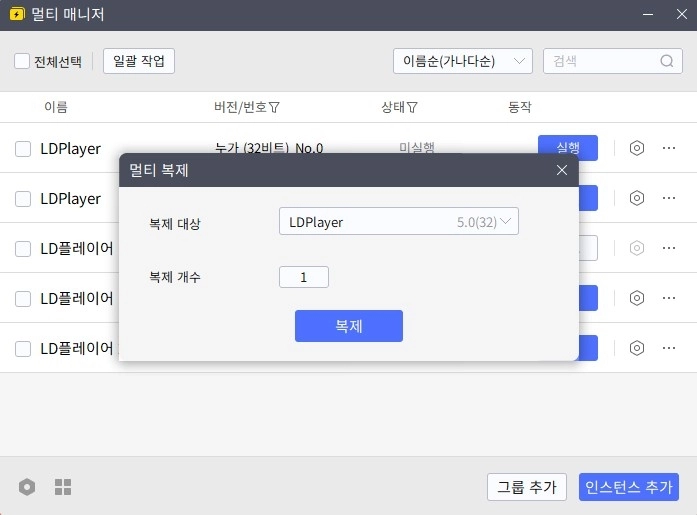Open the 이름순(가나다순) sort dropdown
This screenshot has width=697, height=515.
(x=463, y=61)
